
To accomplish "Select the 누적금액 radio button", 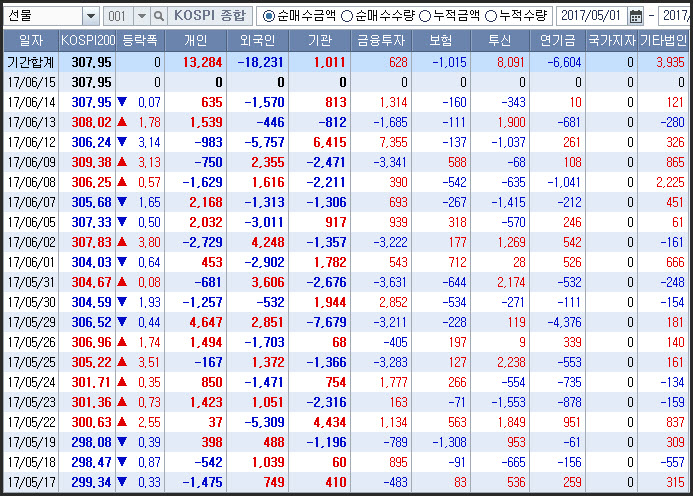I will pos(425,16).
